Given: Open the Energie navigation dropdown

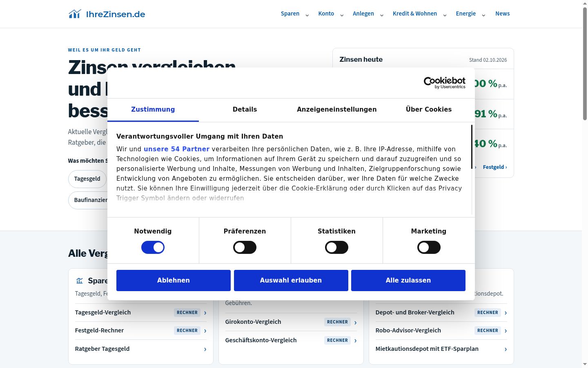Looking at the screenshot, I should (x=483, y=15).
